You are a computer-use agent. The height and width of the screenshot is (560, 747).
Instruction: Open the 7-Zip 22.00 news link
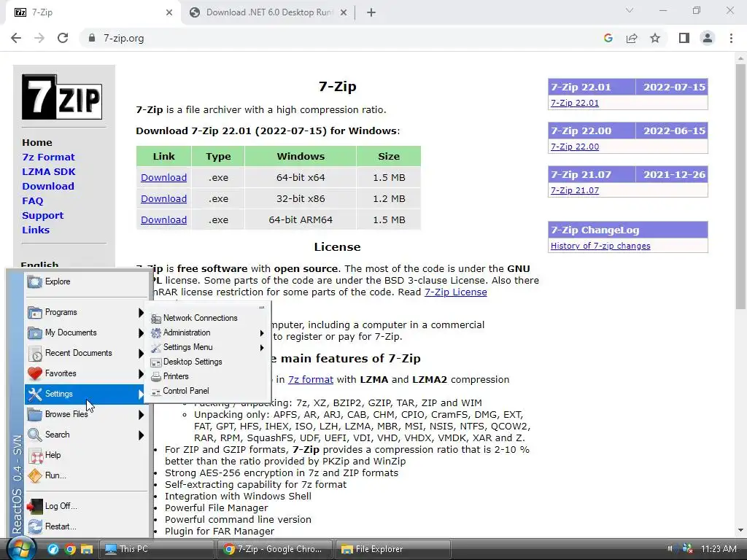(x=575, y=147)
